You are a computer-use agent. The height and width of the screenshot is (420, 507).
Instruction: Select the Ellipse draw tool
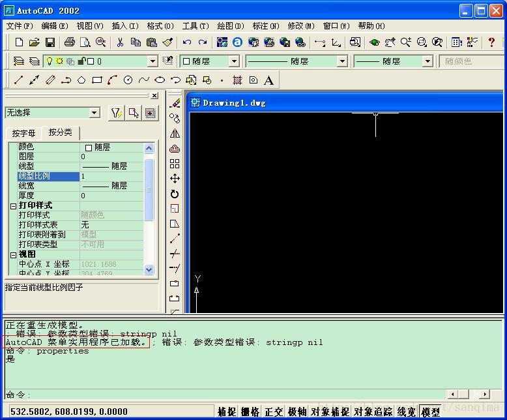tap(160, 80)
